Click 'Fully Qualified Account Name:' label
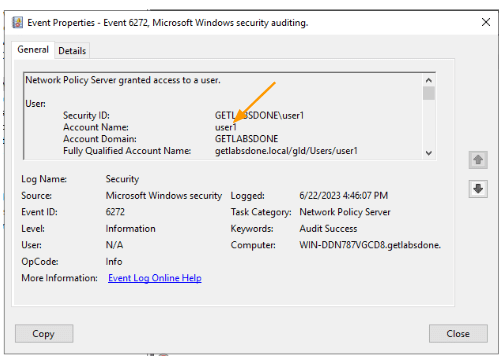The image size is (504, 363). coord(127,151)
